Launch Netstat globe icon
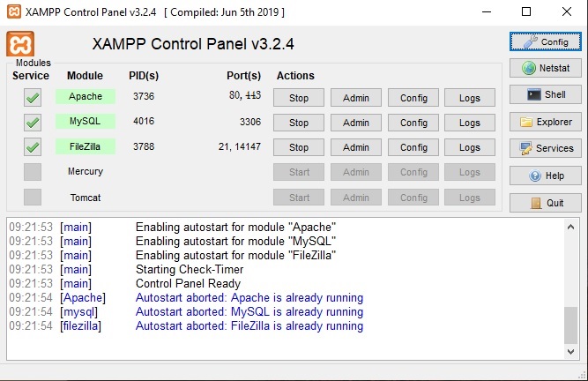 click(528, 68)
